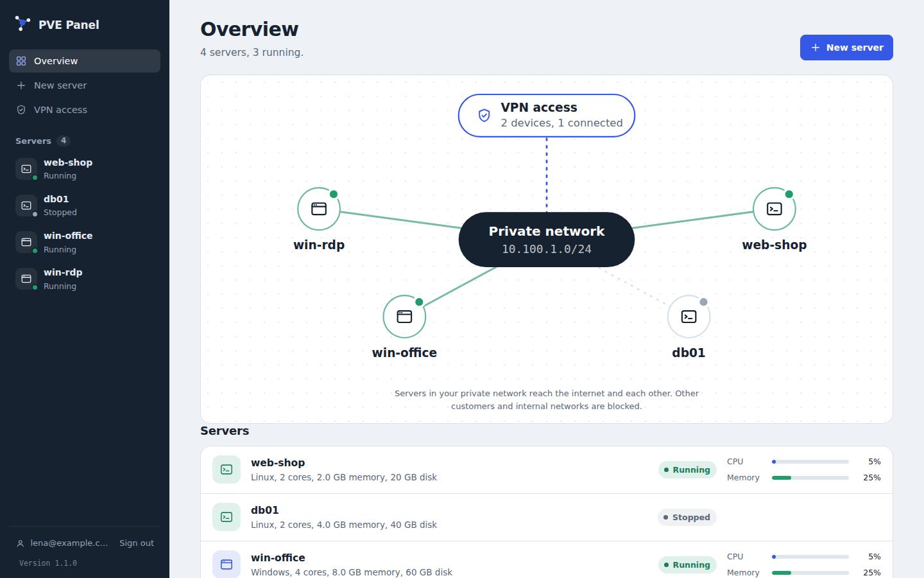Click the Servers count badge showing 4

point(64,141)
